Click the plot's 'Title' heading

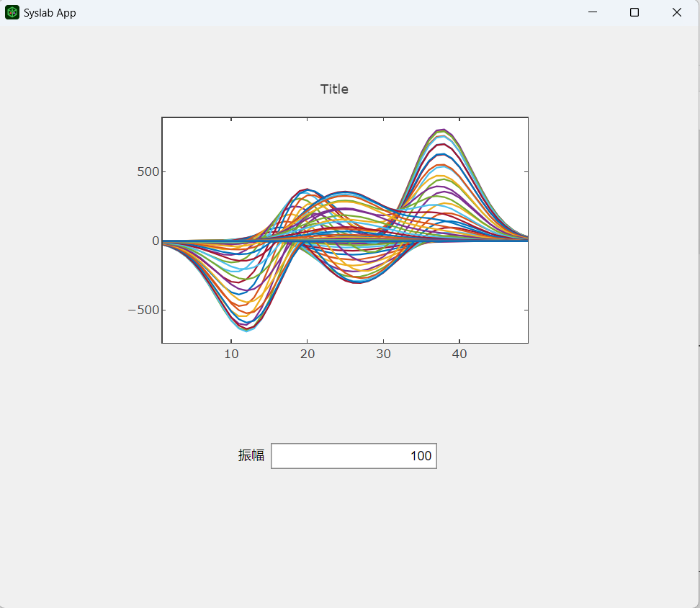(x=334, y=89)
